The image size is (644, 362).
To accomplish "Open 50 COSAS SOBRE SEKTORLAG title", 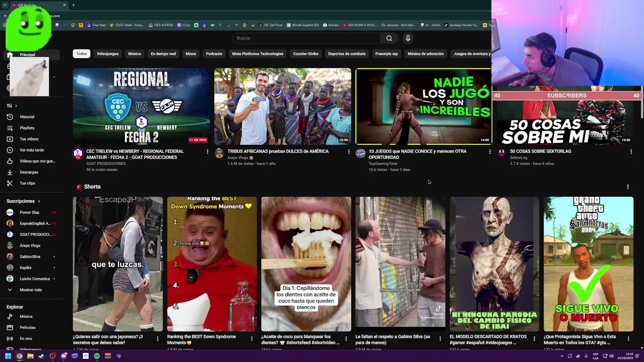I will [540, 151].
